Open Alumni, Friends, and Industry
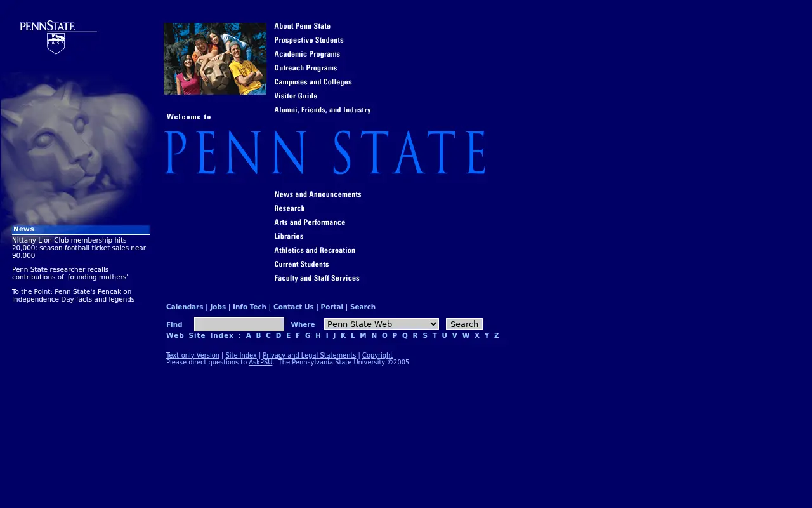Viewport: 812px width, 508px height. (x=322, y=110)
